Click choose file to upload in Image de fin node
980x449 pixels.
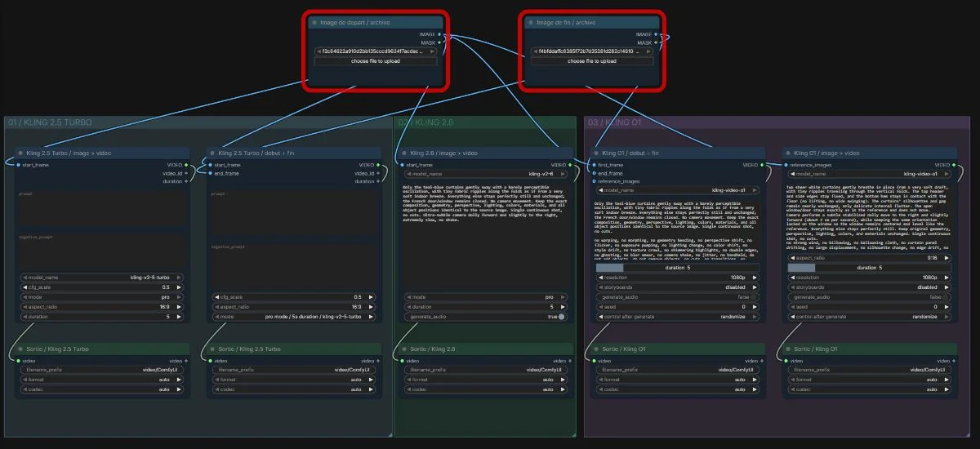(x=593, y=61)
